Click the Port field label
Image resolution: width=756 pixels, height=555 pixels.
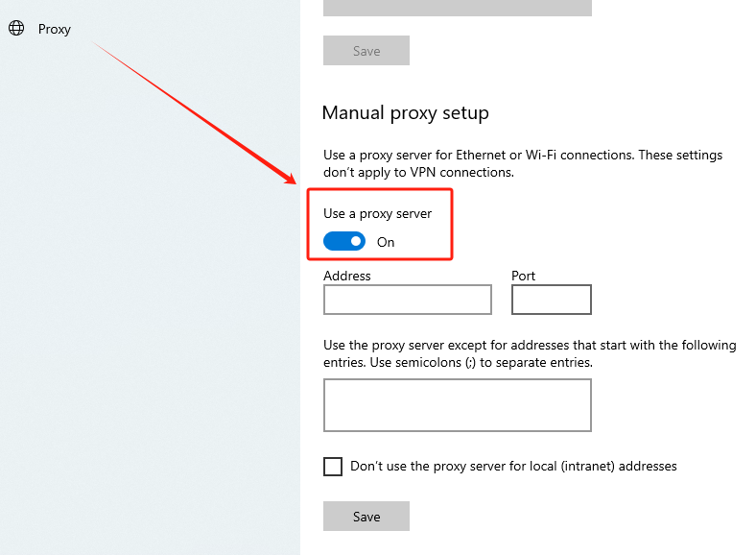523,276
